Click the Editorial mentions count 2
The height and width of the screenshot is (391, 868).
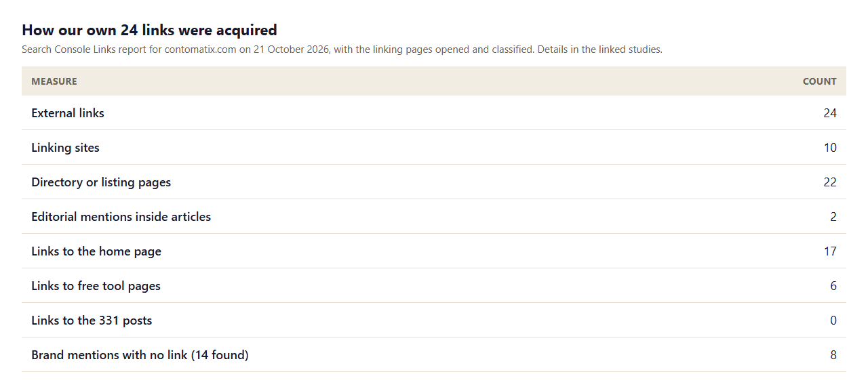click(833, 217)
